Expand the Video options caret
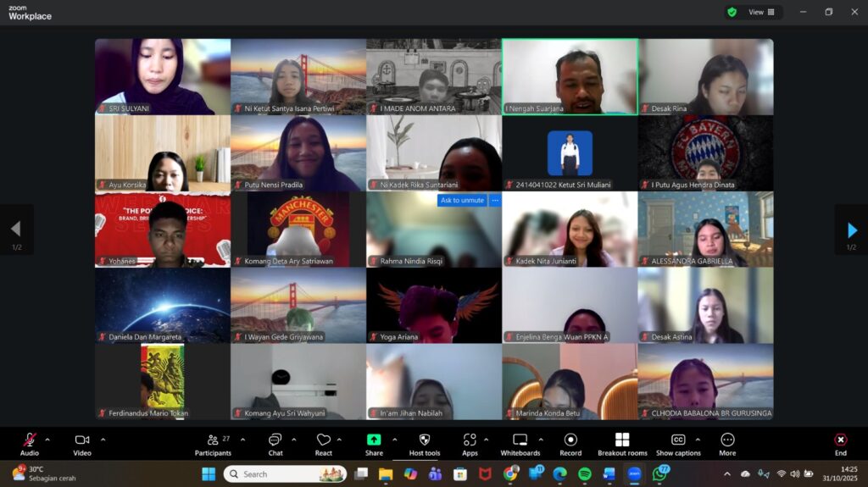This screenshot has height=487, width=868. pyautogui.click(x=103, y=440)
